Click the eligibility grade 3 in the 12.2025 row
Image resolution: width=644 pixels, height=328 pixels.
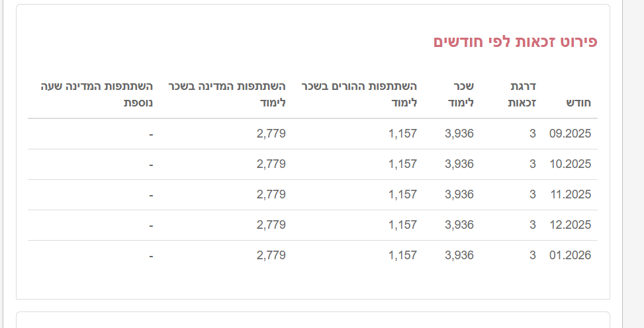coord(532,225)
